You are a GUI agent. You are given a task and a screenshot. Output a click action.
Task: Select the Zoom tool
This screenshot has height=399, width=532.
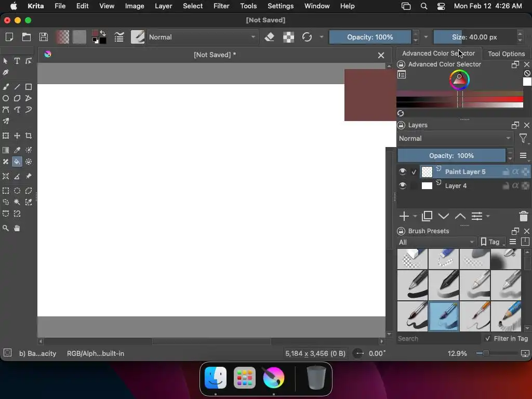[x=6, y=228]
